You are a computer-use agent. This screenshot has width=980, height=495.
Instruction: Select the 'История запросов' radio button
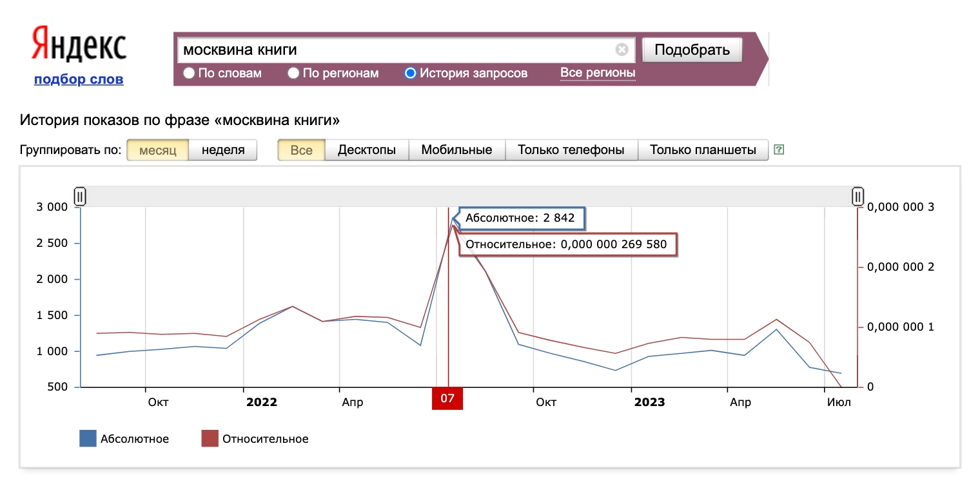tap(410, 73)
